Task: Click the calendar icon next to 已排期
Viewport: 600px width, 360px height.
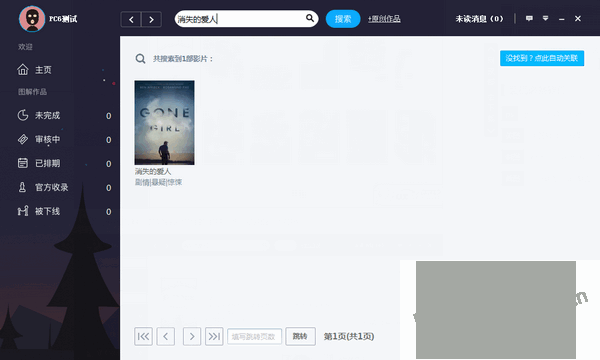Action: (x=23, y=163)
